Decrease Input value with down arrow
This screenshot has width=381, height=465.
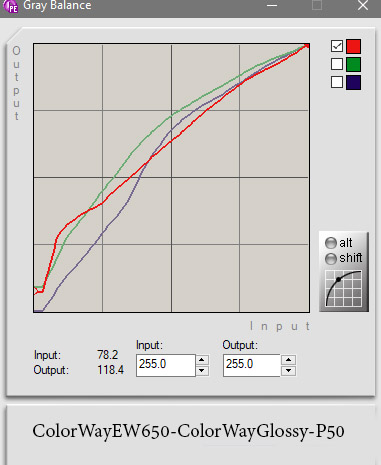[x=202, y=371]
